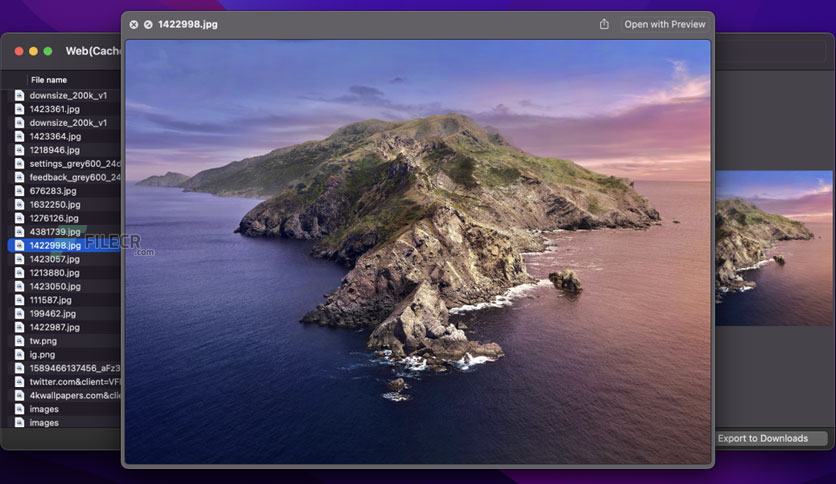Select file 1213880.jpg in list
This screenshot has width=836, height=484.
tap(64, 272)
